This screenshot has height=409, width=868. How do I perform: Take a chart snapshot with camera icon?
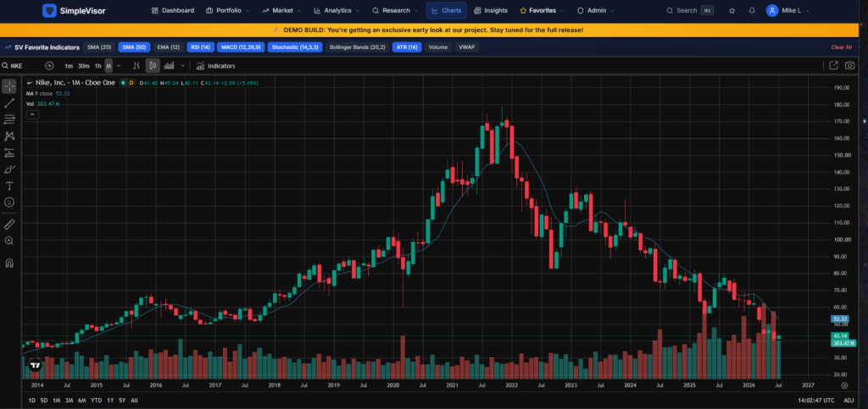point(849,66)
